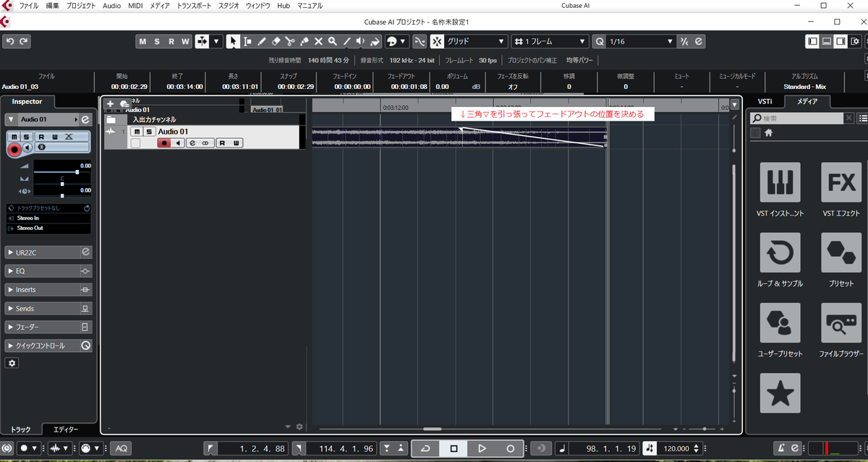Toggle record enable on Audio 01 track
Screen dimensions: 868x462
(x=164, y=143)
